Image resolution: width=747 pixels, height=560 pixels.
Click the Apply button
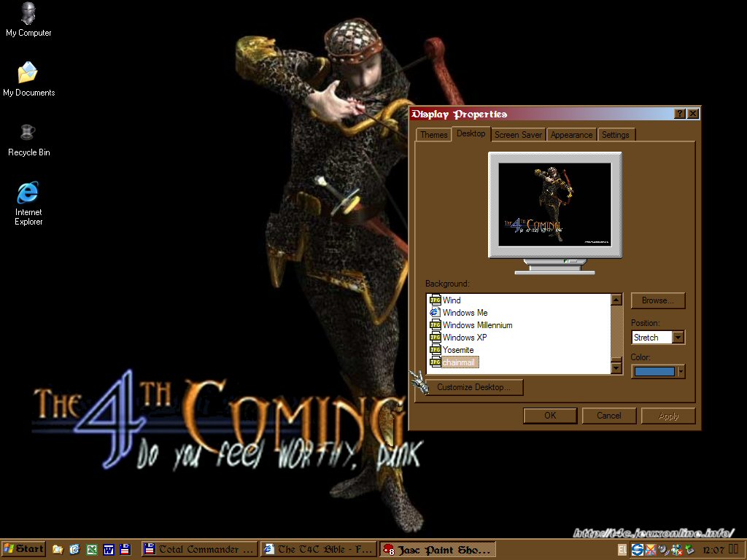668,416
